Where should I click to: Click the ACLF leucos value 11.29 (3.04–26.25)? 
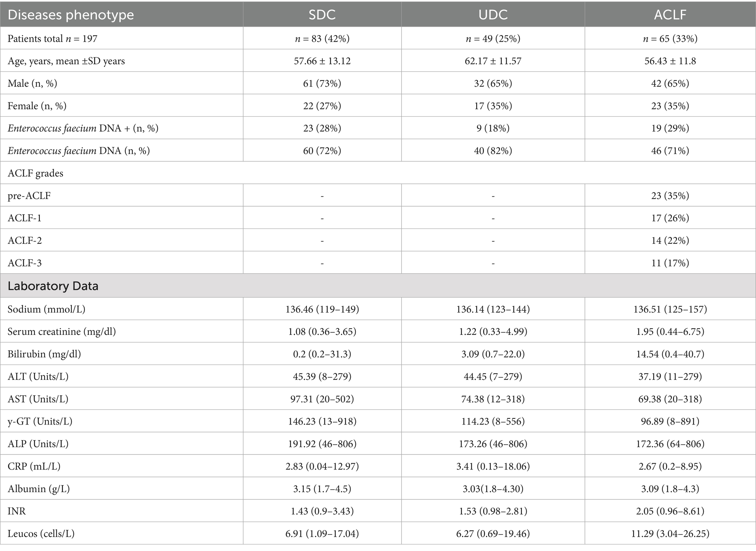pyautogui.click(x=670, y=533)
